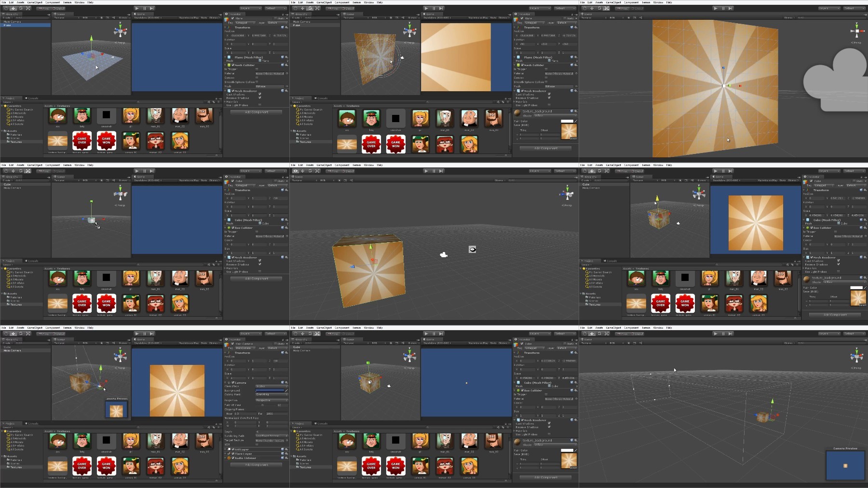
Task: Click Stats in the top-middle window's Game view
Action: [x=493, y=18]
